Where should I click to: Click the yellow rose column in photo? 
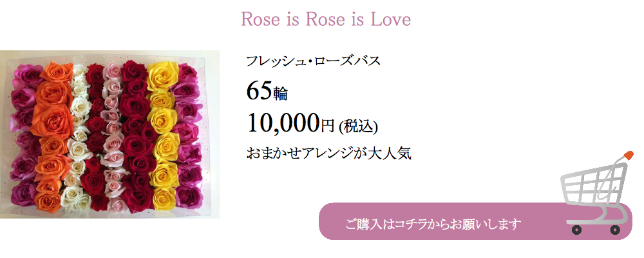coord(163,135)
